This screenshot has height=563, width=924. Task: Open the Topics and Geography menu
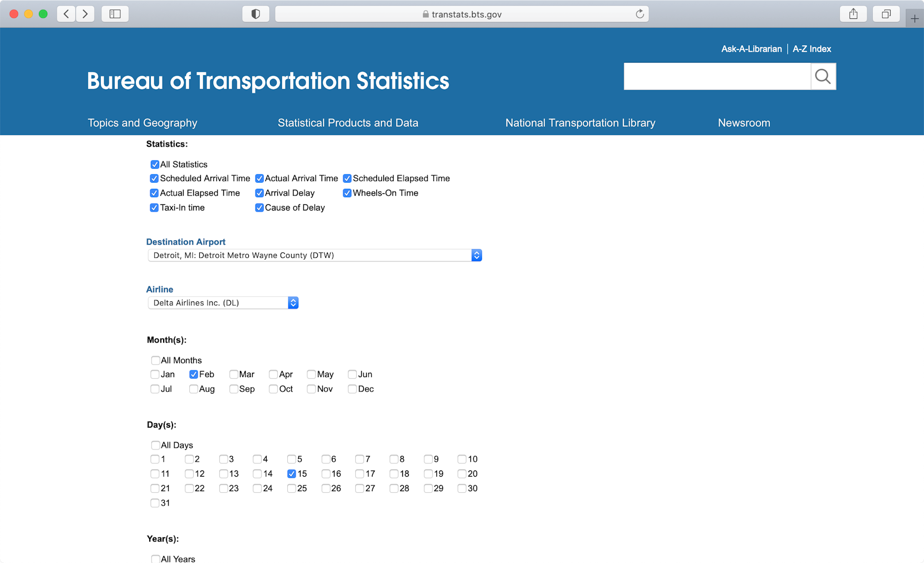[x=142, y=123]
